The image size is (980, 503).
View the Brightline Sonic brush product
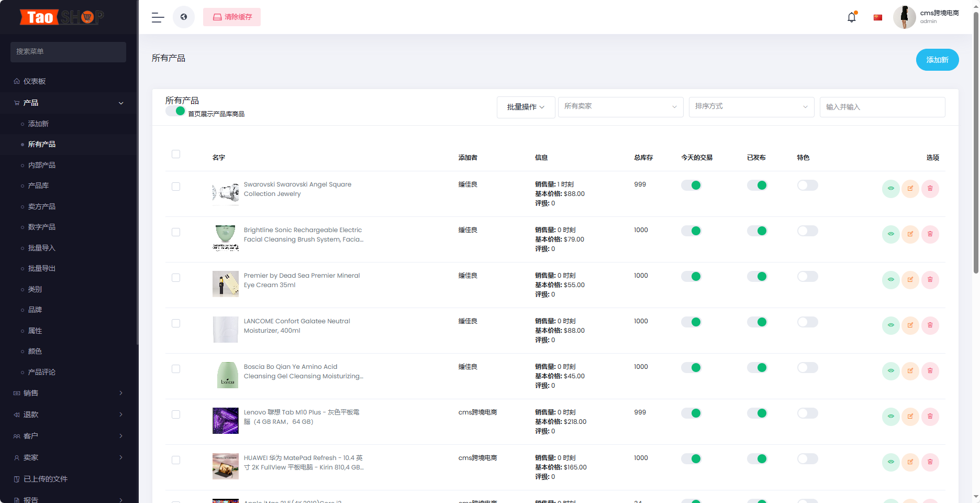(891, 234)
